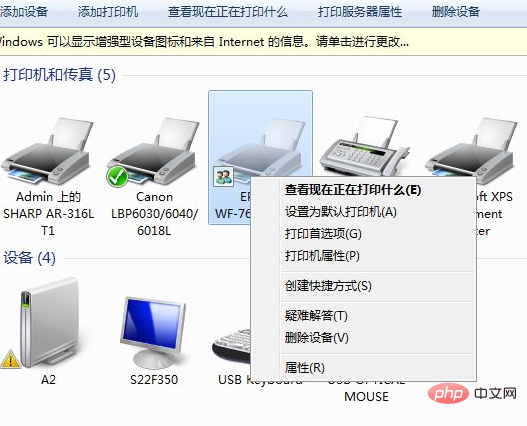
Task: Select the Microsoft XPS Document Writer icon
Action: pyautogui.click(x=471, y=147)
